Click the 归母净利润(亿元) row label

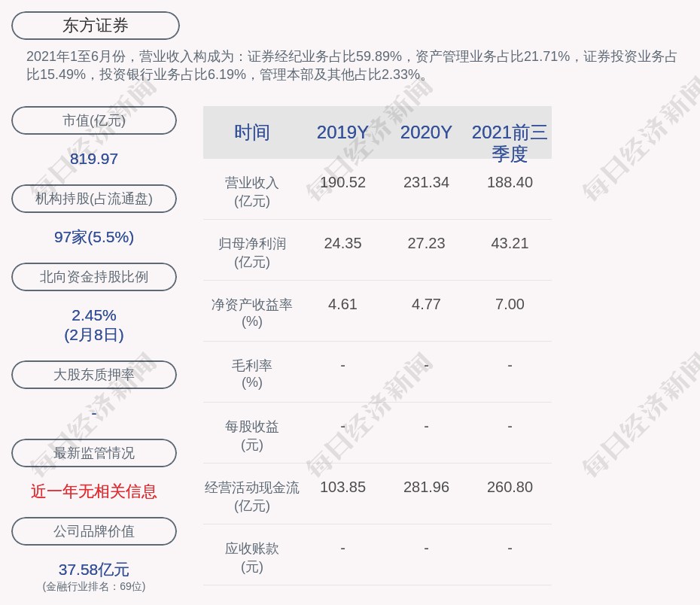click(252, 253)
